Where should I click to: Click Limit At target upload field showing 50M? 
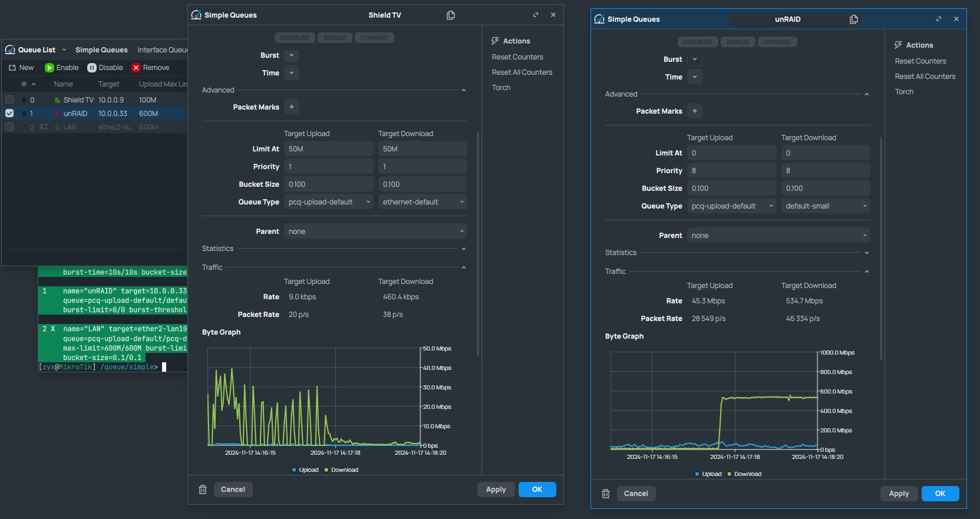(x=329, y=149)
